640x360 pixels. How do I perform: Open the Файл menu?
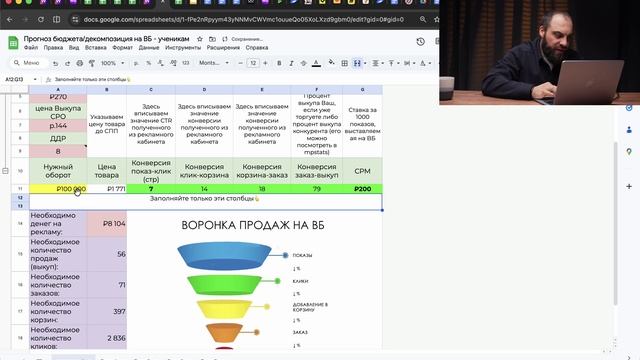tap(31, 48)
